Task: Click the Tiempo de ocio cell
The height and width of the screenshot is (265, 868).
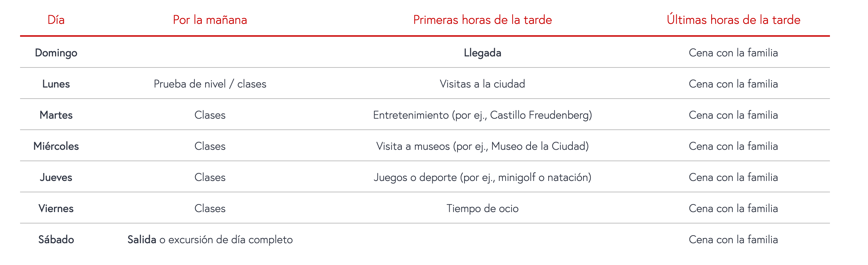Action: click(x=482, y=209)
